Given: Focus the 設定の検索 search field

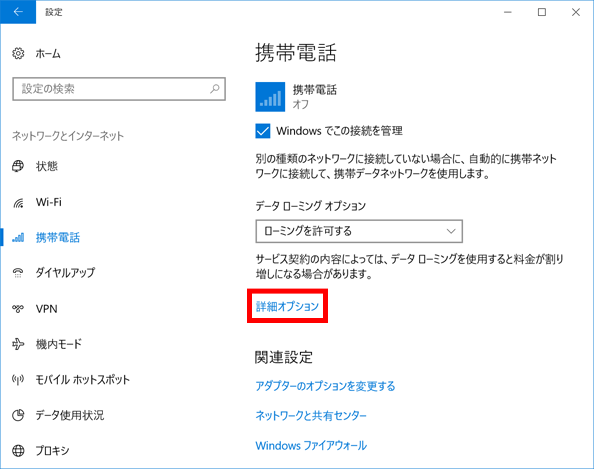Looking at the screenshot, I should 119,89.
